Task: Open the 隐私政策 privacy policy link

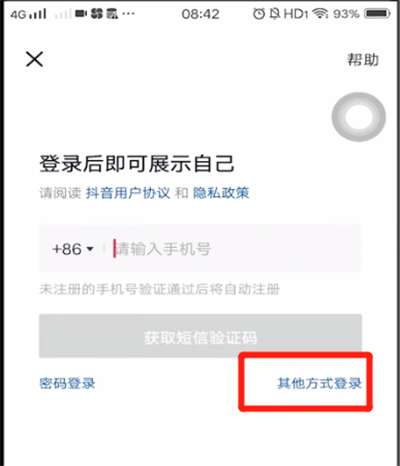Action: click(x=221, y=193)
